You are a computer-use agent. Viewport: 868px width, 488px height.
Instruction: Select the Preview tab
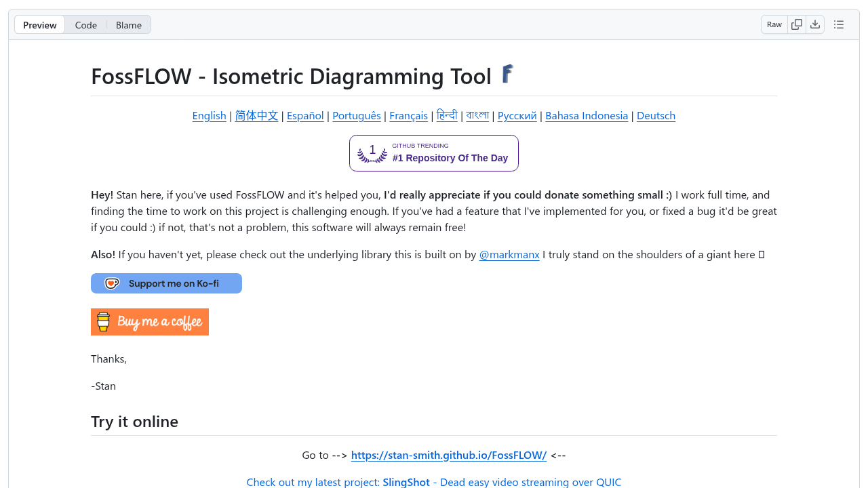point(39,24)
